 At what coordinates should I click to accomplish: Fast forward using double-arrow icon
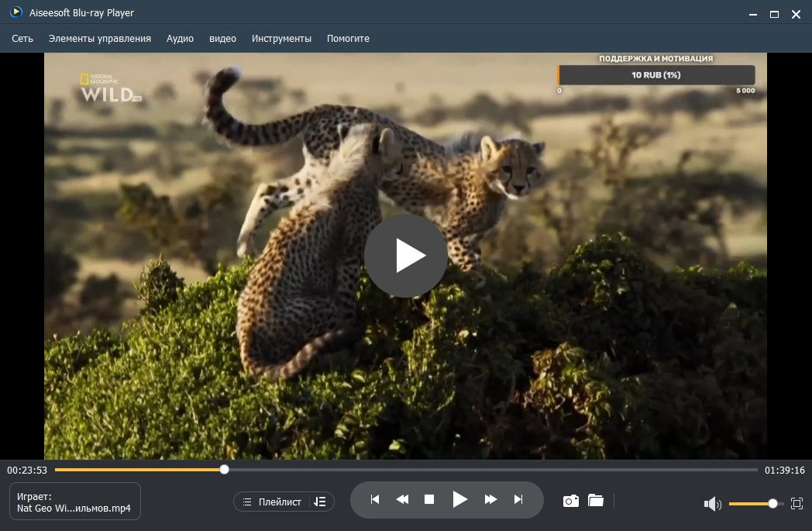click(490, 499)
